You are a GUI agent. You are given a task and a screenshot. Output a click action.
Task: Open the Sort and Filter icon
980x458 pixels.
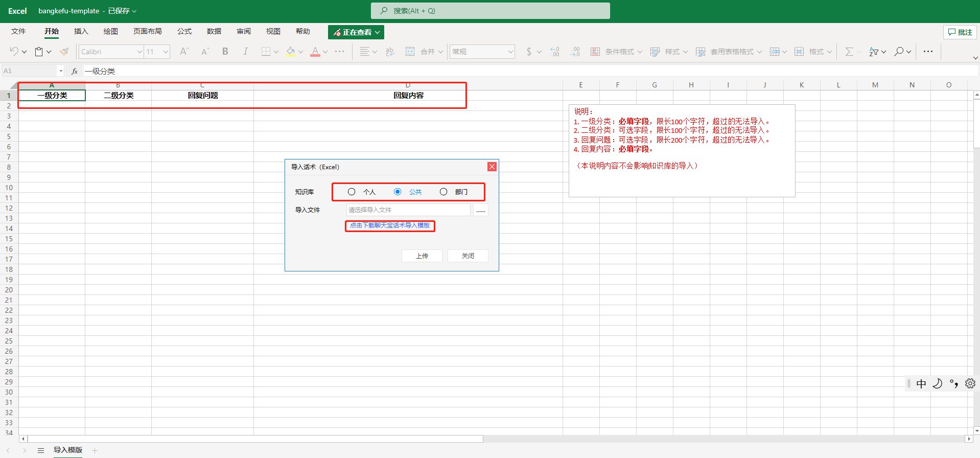click(x=874, y=51)
